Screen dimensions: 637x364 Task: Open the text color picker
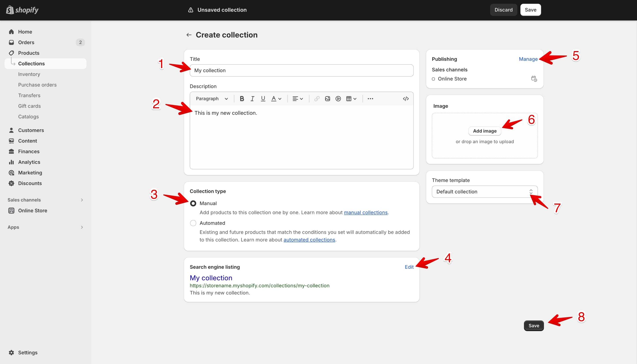[x=276, y=99]
